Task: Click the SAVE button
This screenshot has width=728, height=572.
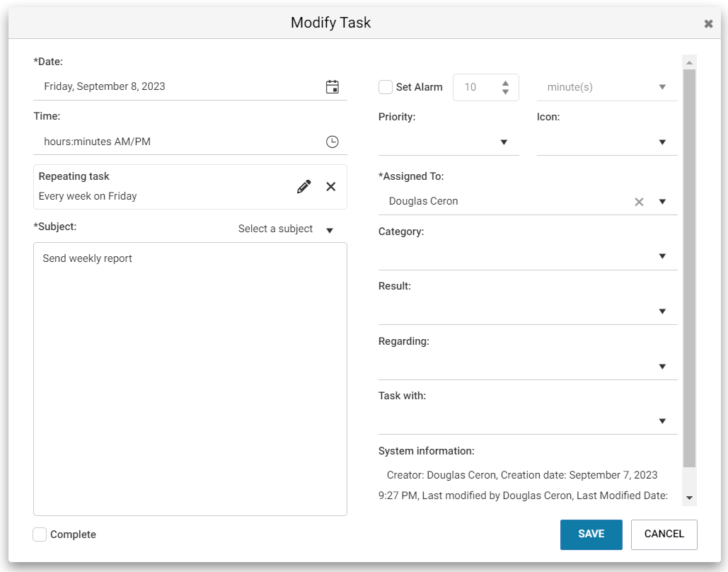Action: pyautogui.click(x=591, y=534)
